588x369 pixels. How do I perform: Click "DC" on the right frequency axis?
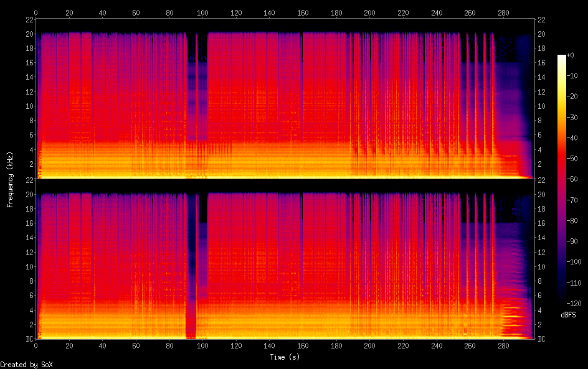pyautogui.click(x=541, y=339)
